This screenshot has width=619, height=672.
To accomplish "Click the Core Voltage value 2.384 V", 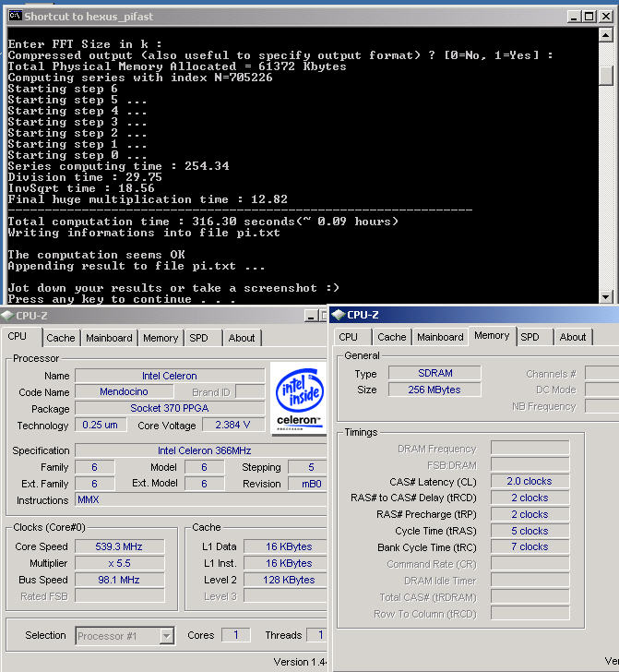I will (x=233, y=425).
